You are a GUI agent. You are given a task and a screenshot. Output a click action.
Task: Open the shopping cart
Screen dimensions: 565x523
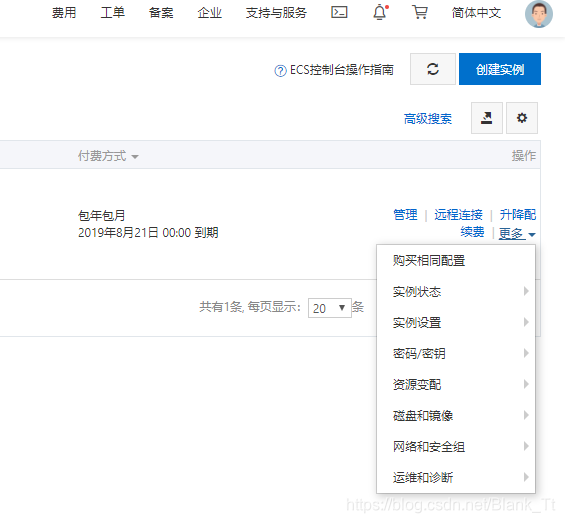(x=420, y=12)
